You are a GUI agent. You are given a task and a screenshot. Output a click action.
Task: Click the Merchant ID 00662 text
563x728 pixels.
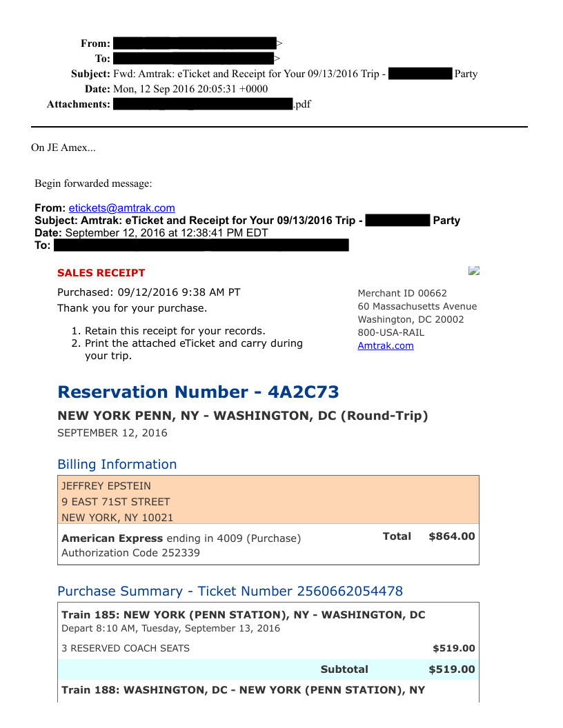[402, 293]
